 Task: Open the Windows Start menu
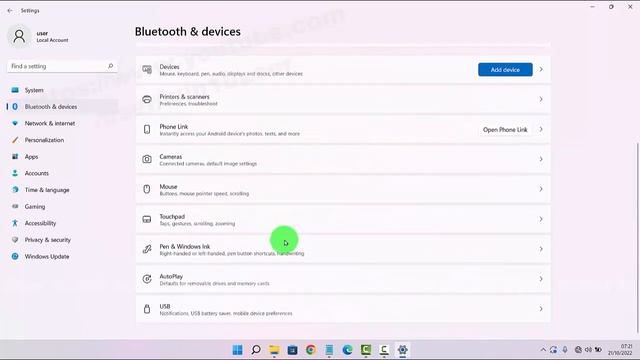[x=238, y=350]
